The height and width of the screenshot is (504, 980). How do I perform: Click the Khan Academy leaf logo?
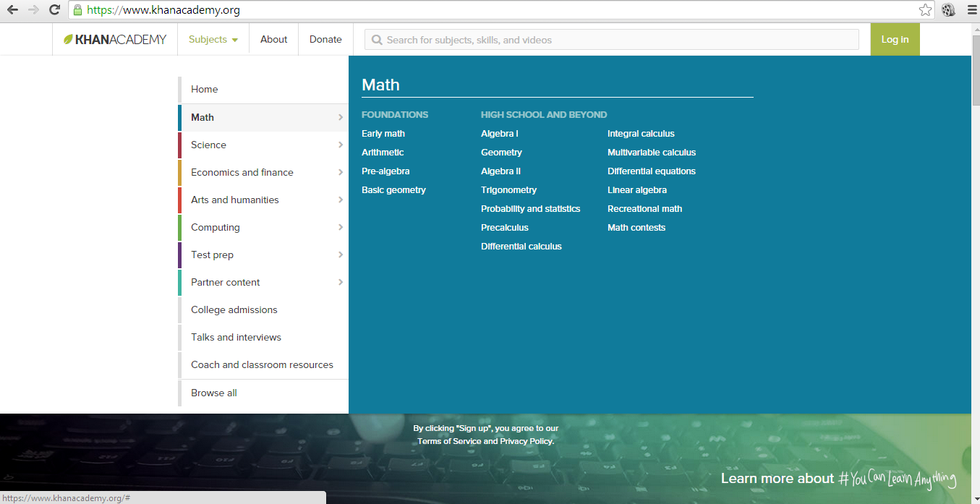pos(68,40)
